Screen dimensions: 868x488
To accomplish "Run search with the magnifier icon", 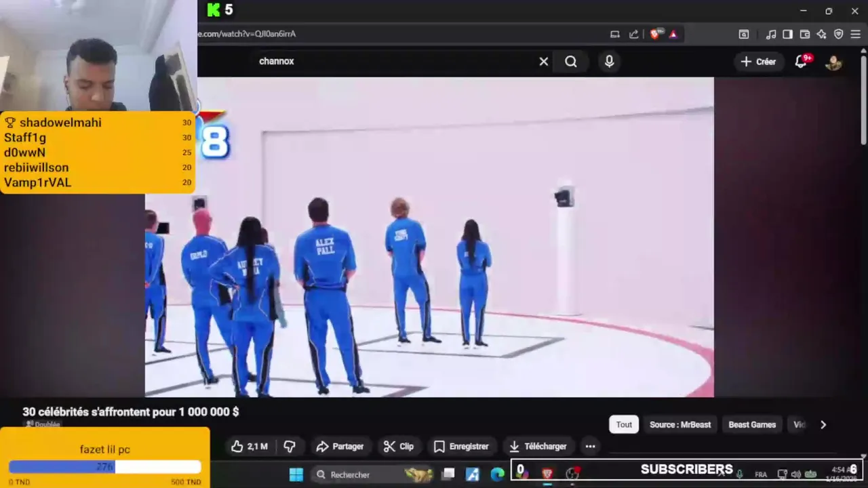I will (571, 62).
